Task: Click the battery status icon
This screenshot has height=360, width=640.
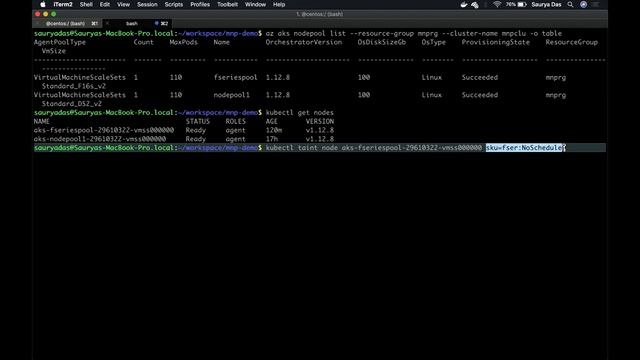Action: [x=522, y=4]
